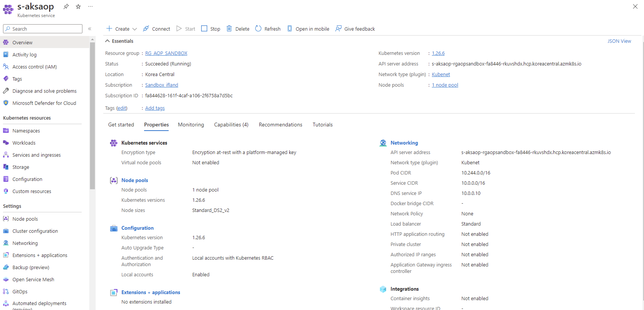Open the Kubenet network type link
This screenshot has width=644, height=310.
point(441,74)
